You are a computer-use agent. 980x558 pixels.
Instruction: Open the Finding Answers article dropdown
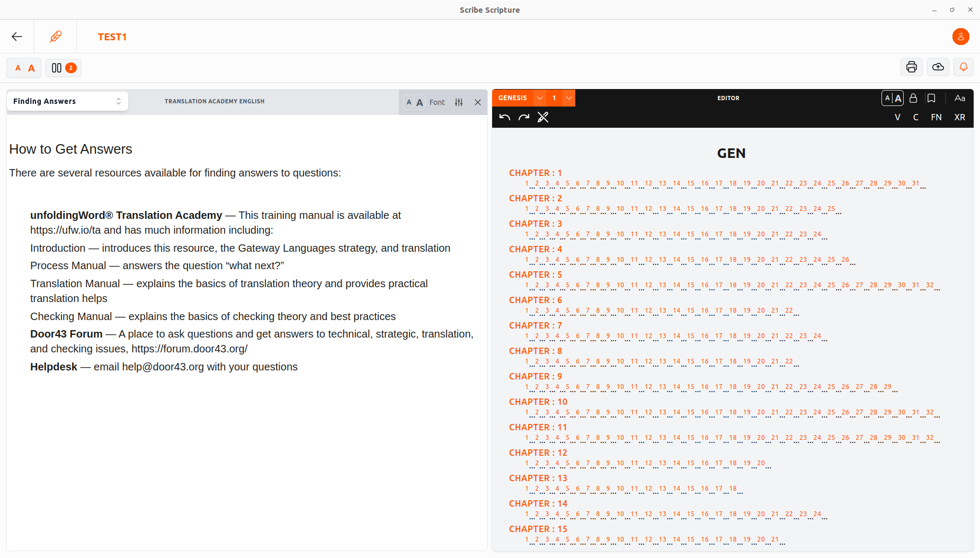[x=67, y=101]
